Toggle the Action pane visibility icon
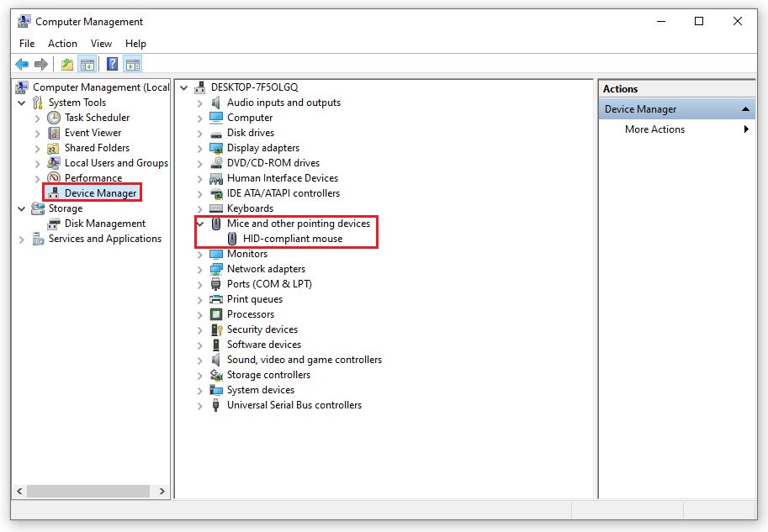The width and height of the screenshot is (768, 532). [132, 64]
